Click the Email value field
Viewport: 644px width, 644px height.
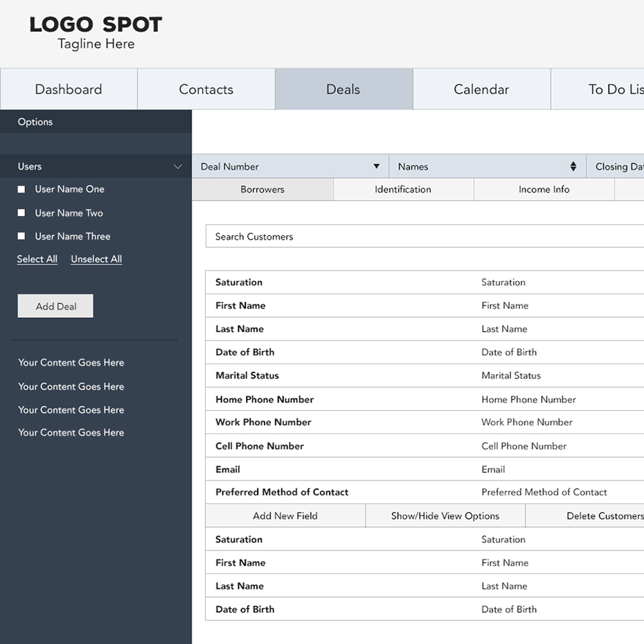(493, 469)
